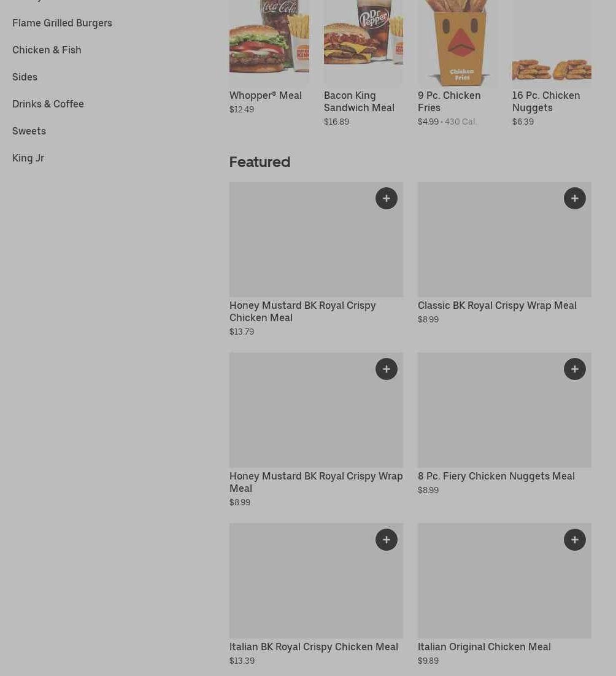
Task: Click Italian Original Chicken Meal title
Action: pos(484,647)
